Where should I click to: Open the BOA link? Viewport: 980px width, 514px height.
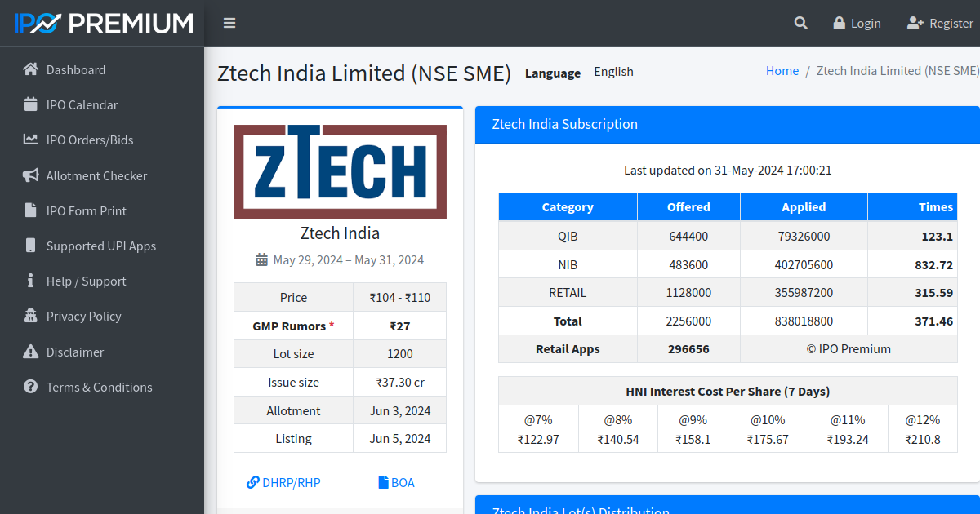point(396,482)
